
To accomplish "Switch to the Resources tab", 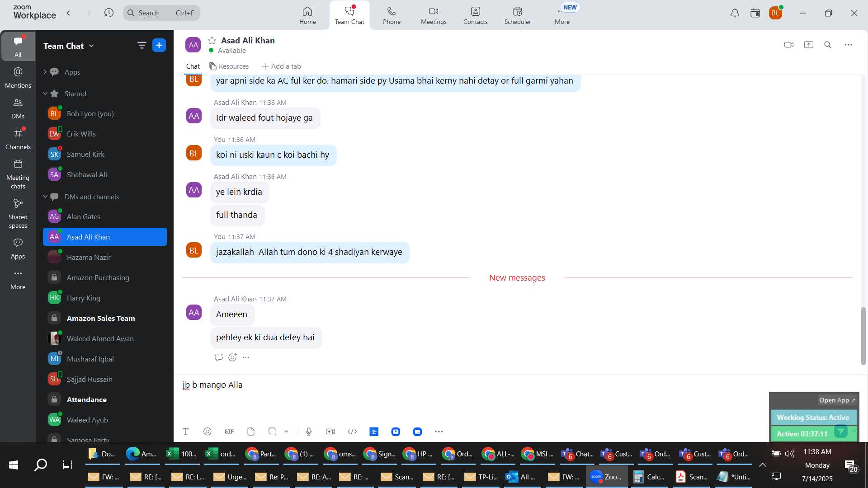I will (x=229, y=66).
